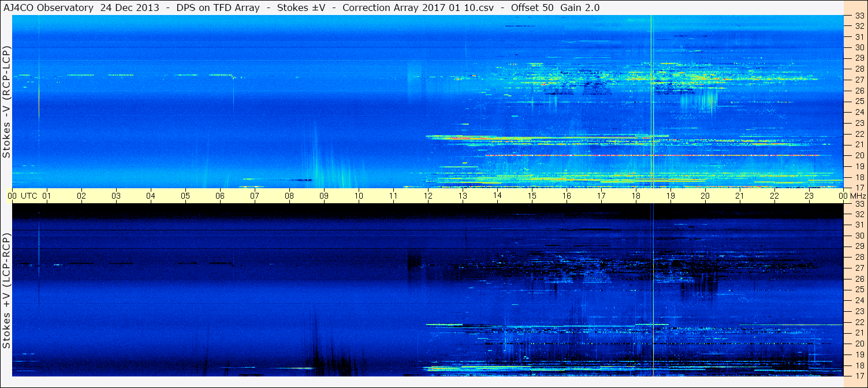This screenshot has width=868, height=388.
Task: Click the 01 hour tick label
Action: [47, 196]
